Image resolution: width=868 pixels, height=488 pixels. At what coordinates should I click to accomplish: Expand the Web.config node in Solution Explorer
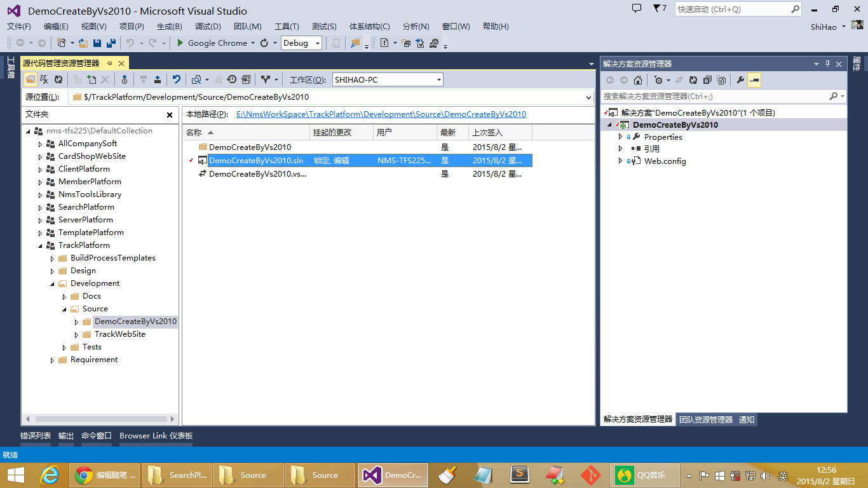621,161
